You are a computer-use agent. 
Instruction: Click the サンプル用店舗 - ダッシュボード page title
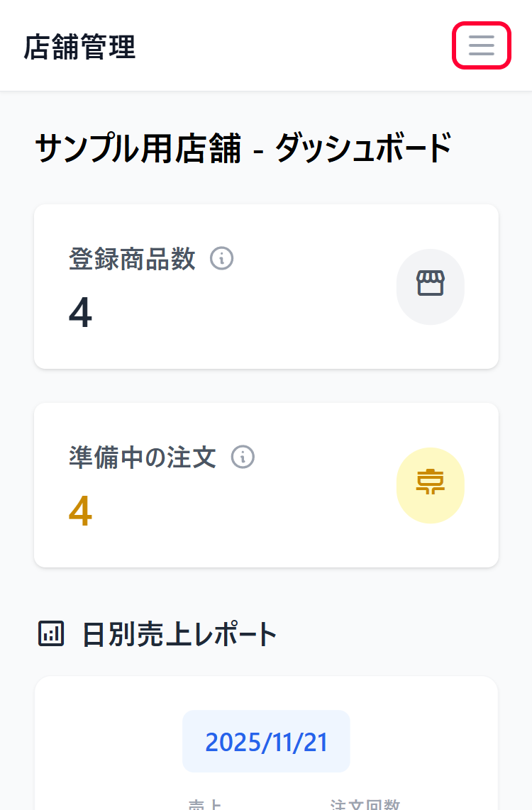(x=243, y=148)
